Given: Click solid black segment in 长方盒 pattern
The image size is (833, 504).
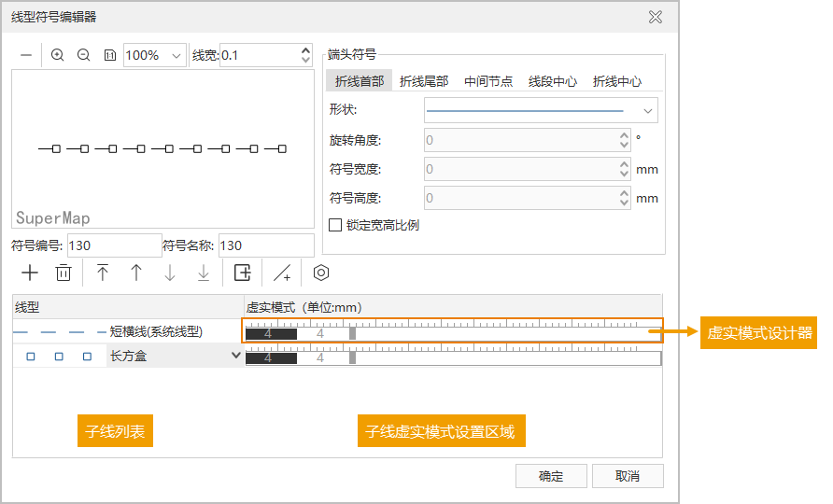Looking at the screenshot, I should tap(271, 357).
